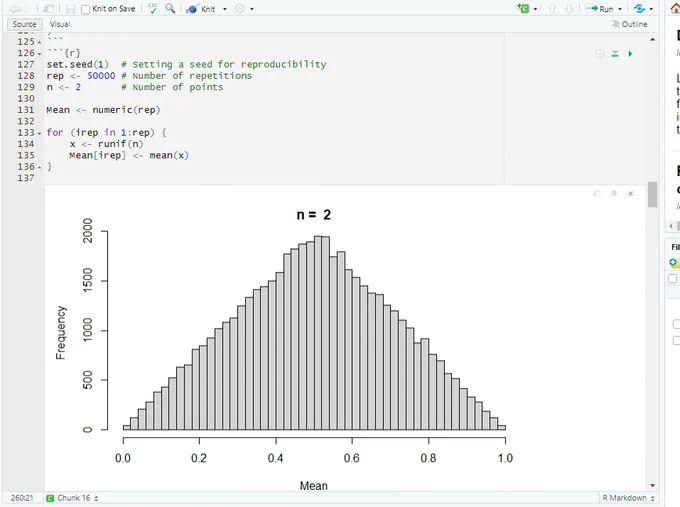The width and height of the screenshot is (680, 507).
Task: Open find and replace magnifier icon
Action: tap(170, 8)
